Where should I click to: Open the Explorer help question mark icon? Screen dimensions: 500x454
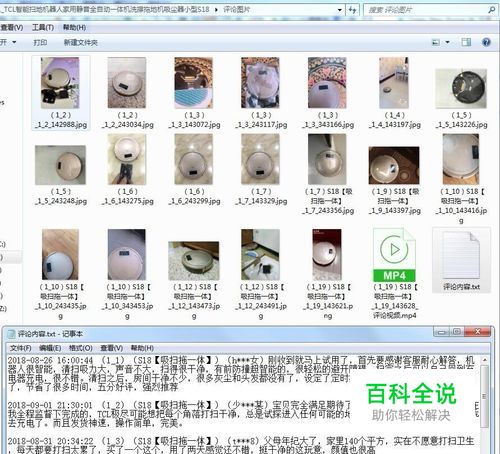pos(486,42)
